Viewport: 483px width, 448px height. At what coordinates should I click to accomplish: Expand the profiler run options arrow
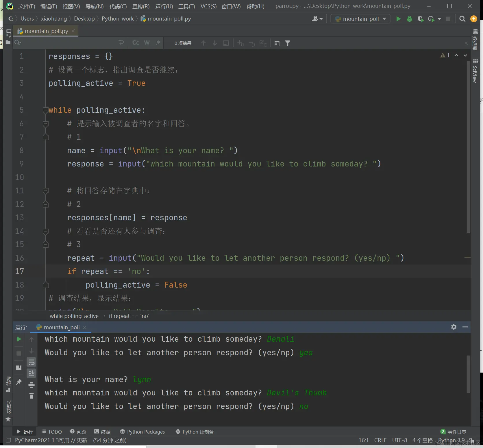(439, 19)
